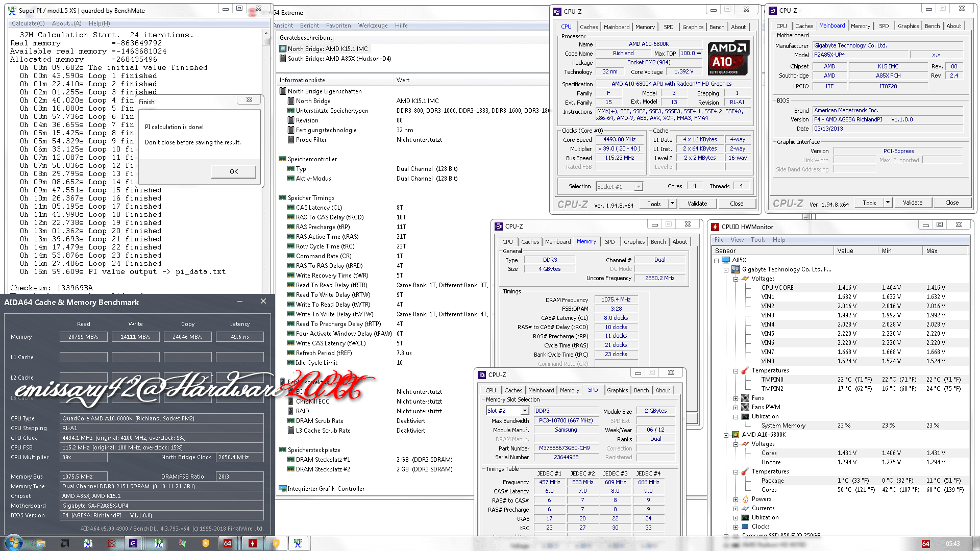The width and height of the screenshot is (980, 551).
Task: Open the Favoriten menu in AIDA64
Action: point(338,26)
